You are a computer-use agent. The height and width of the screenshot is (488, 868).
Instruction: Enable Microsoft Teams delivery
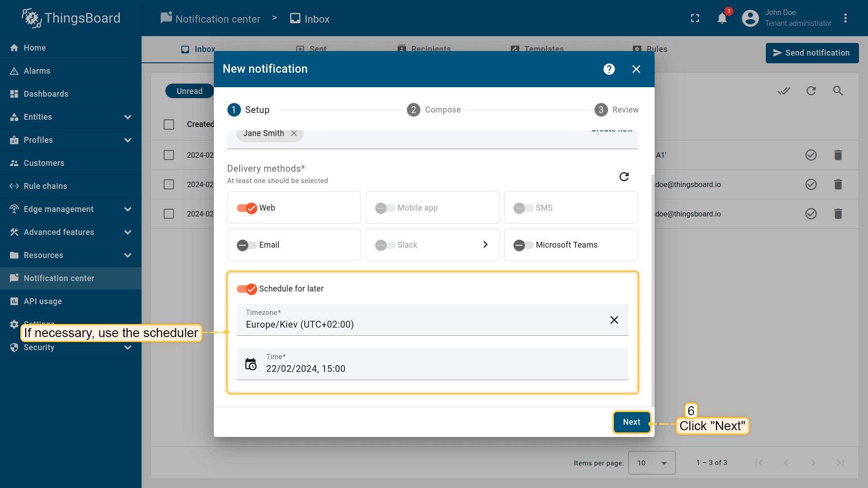pos(523,245)
